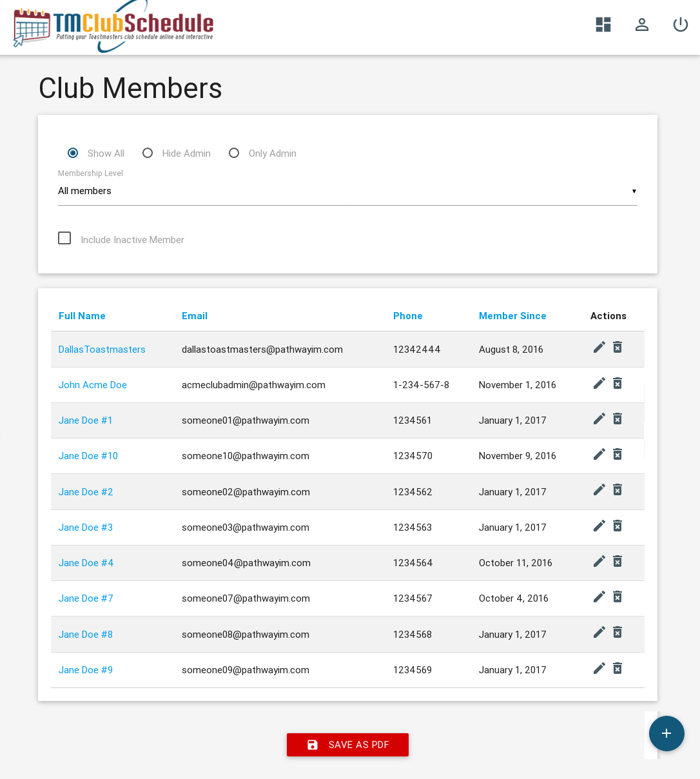Edit Jane Doe #7 entry

(599, 597)
